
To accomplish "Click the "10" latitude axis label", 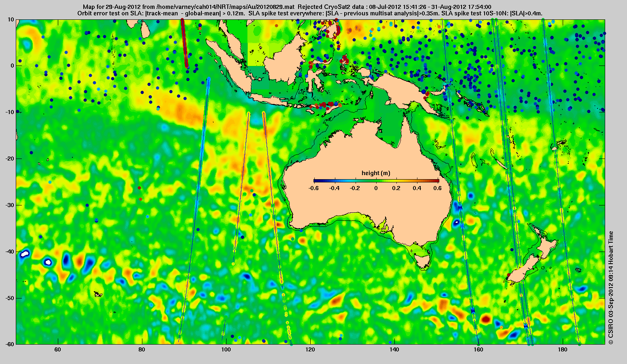I will click(11, 19).
